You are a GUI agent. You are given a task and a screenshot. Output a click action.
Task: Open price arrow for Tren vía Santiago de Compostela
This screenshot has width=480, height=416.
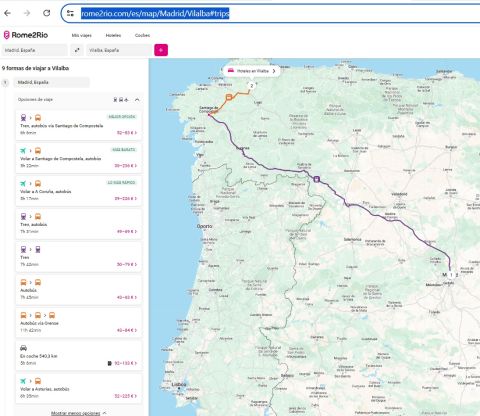coord(136,133)
